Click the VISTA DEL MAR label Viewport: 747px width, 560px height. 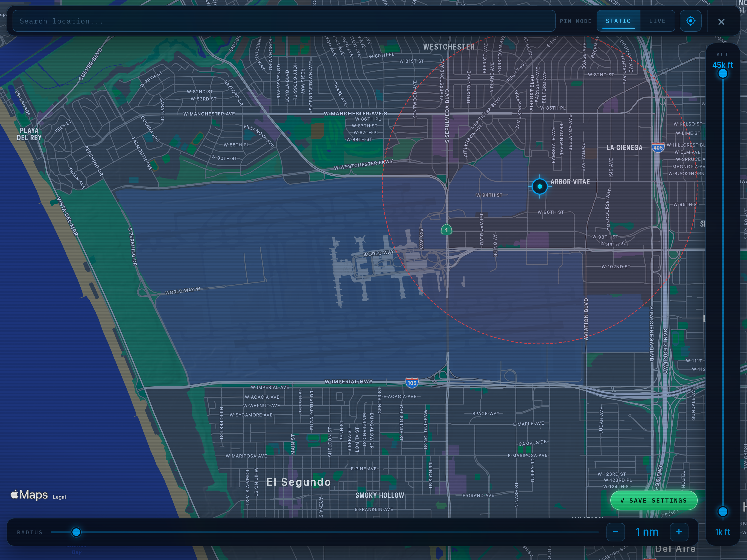68,216
